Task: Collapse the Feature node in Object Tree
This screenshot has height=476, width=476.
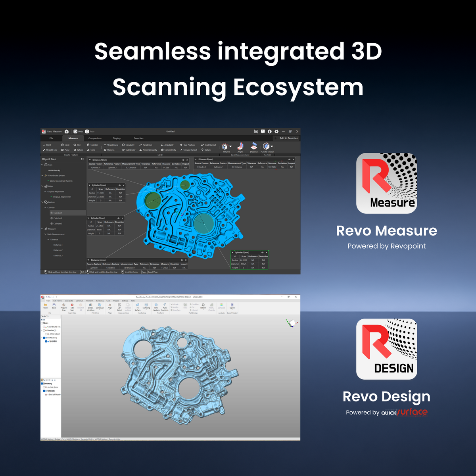Action: (x=42, y=202)
